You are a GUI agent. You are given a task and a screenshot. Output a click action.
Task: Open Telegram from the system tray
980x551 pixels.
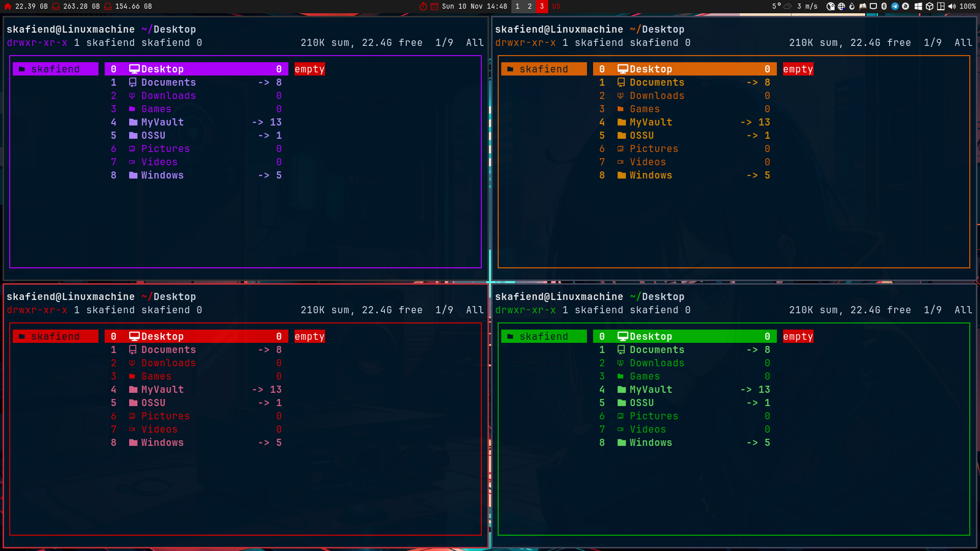[895, 7]
